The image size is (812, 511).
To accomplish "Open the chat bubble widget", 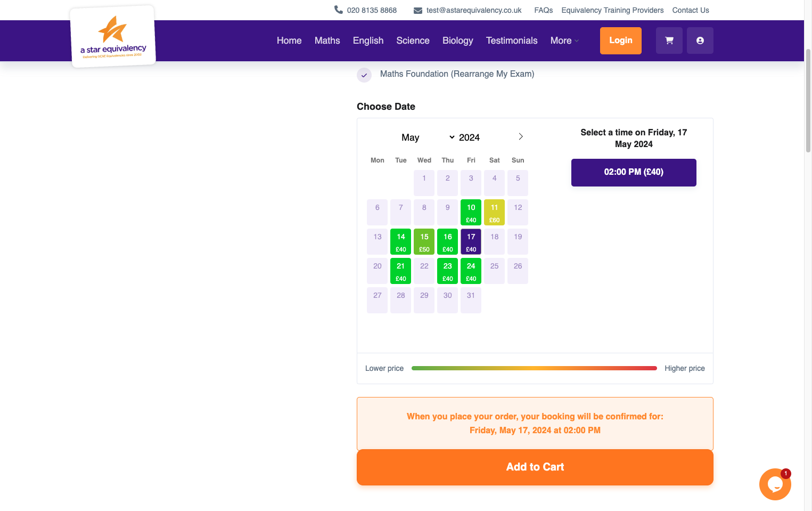I will click(775, 484).
